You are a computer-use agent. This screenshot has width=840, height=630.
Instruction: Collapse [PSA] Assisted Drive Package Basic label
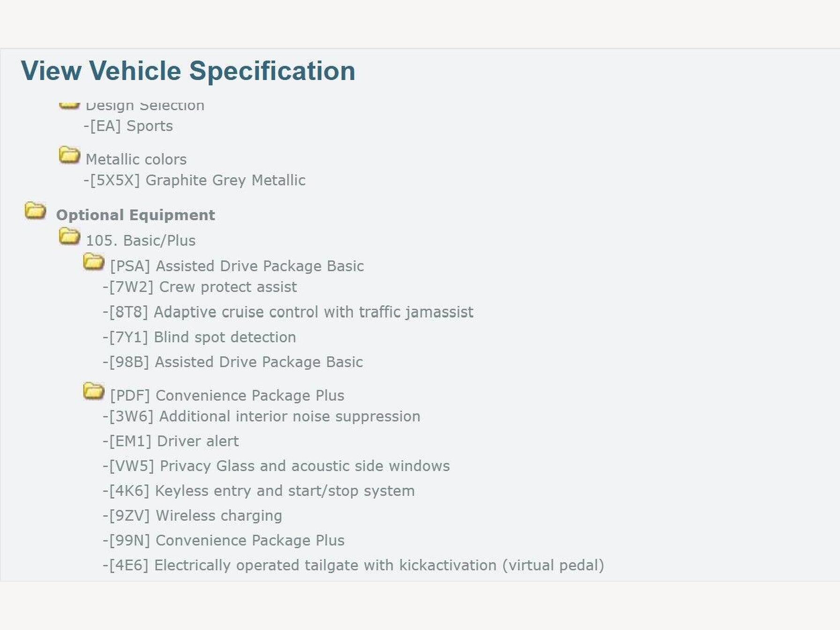tap(237, 266)
